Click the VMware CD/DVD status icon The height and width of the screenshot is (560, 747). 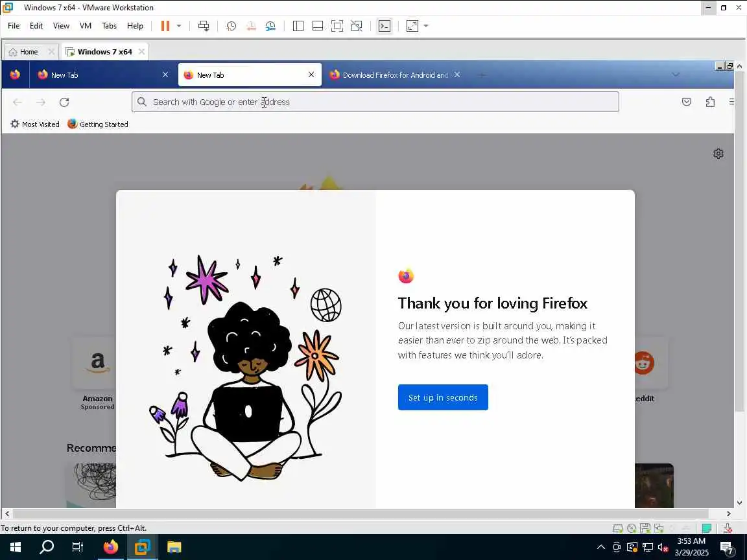tap(631, 528)
